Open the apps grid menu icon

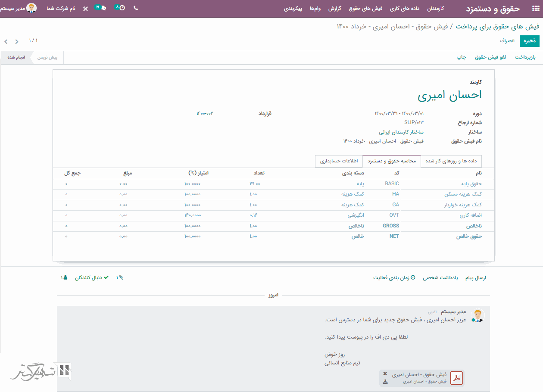click(x=535, y=9)
